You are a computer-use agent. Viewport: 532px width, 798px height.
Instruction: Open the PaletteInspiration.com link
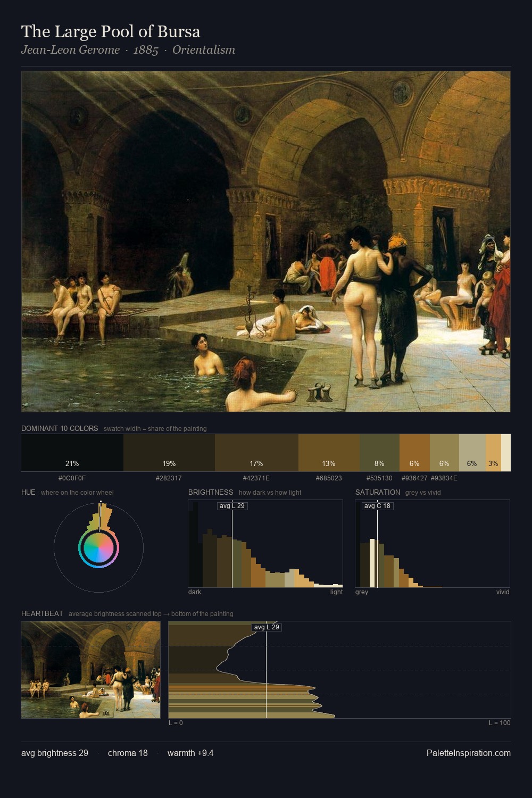469,753
